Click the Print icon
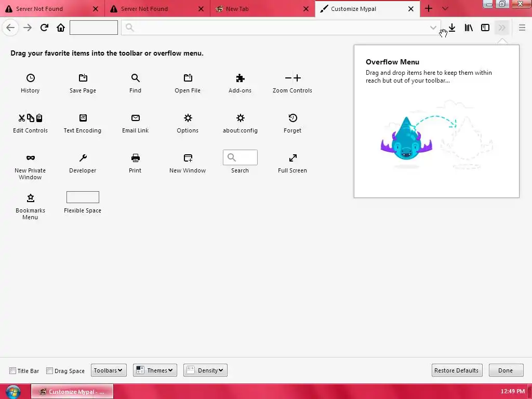 136,158
